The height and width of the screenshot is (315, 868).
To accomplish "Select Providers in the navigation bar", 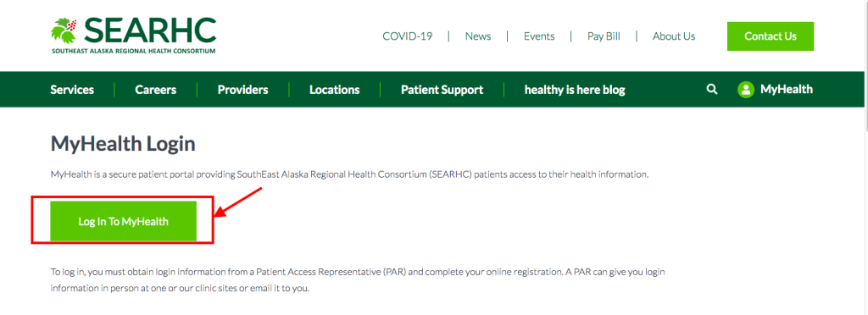I will (x=243, y=90).
